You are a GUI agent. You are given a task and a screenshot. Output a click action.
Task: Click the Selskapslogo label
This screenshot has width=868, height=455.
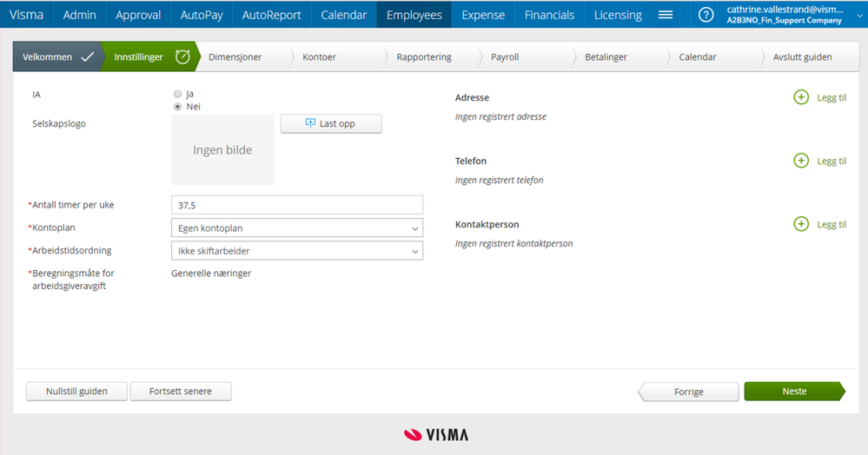point(59,123)
